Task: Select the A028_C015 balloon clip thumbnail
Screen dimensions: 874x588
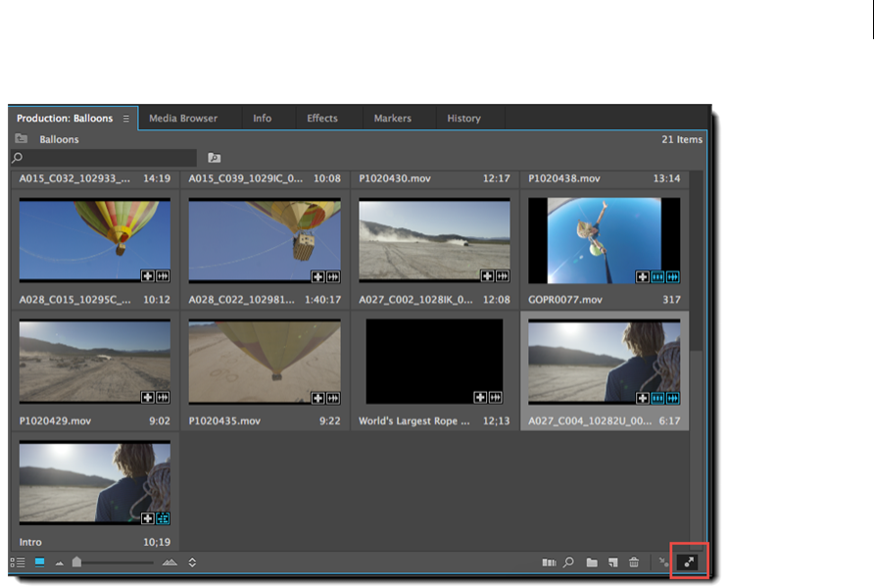Action: pyautogui.click(x=95, y=240)
